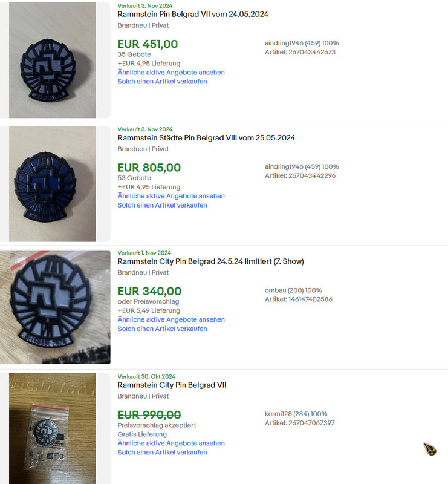448x484 pixels.
Task: Open the blue Belgrad VIII pin thumbnail
Action: [53, 184]
